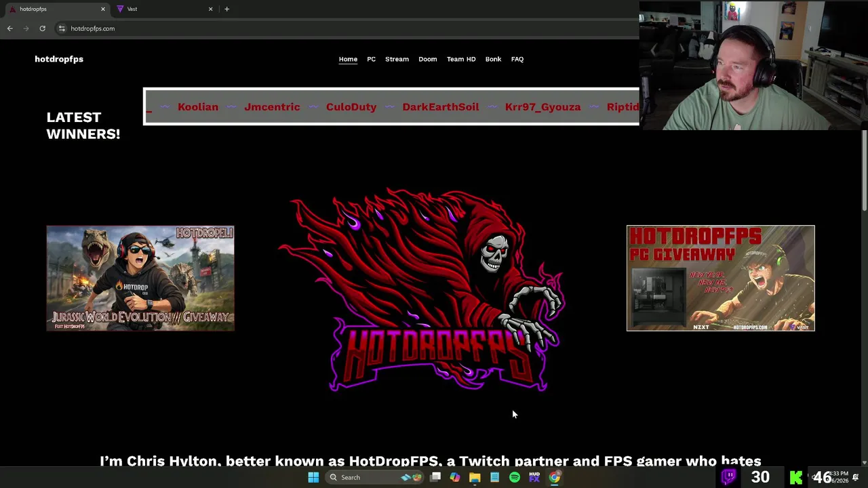This screenshot has width=868, height=488.
Task: Click winner name Jmcentric
Action: tap(272, 107)
